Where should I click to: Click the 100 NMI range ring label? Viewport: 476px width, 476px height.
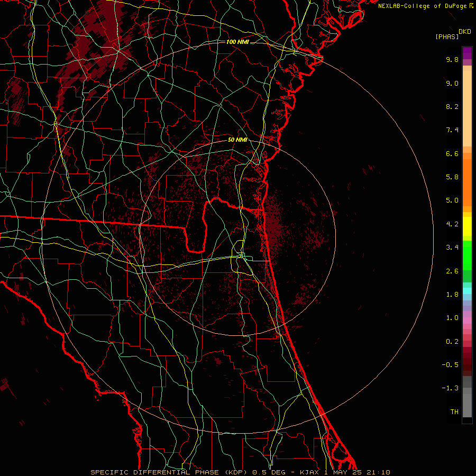pyautogui.click(x=237, y=42)
